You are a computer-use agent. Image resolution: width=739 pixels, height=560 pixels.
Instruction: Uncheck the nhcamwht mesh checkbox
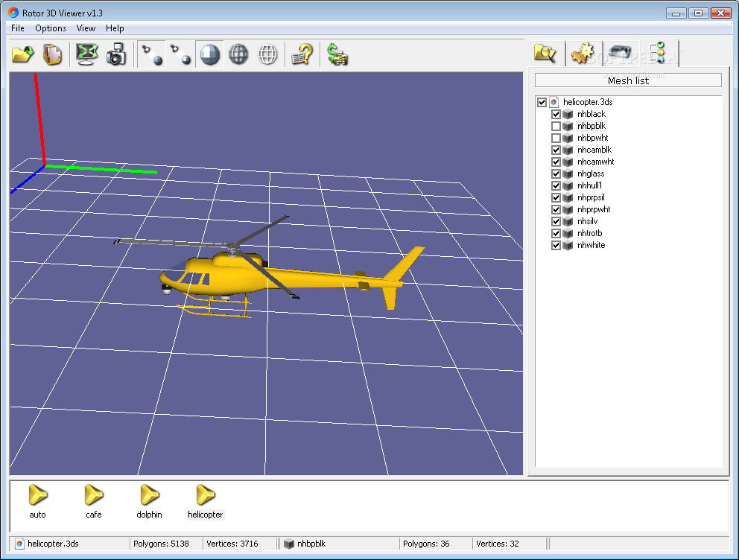tap(556, 162)
